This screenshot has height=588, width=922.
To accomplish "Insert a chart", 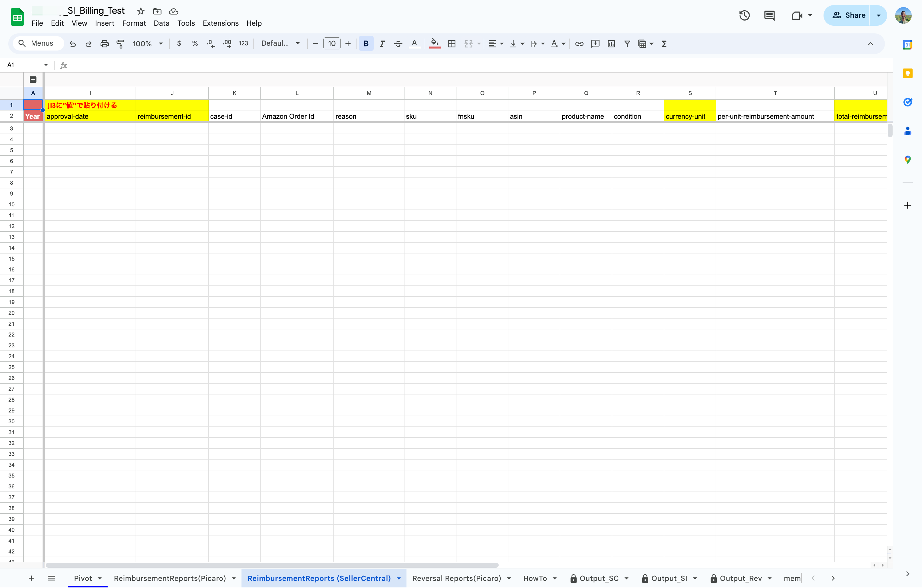I will 611,44.
